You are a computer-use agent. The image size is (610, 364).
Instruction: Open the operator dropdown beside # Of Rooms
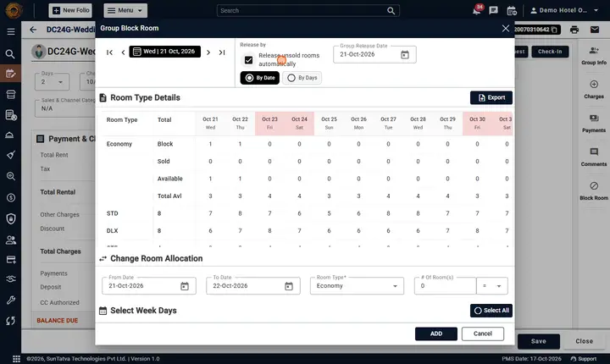point(492,286)
